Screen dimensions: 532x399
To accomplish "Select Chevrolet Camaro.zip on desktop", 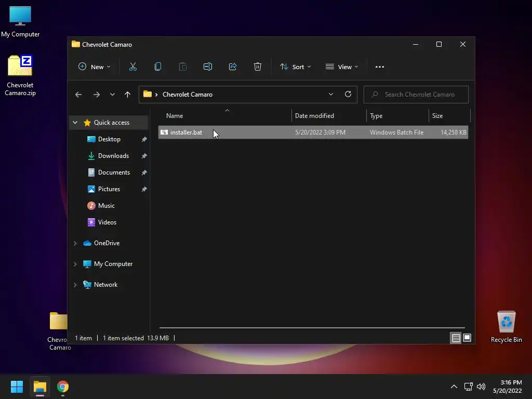I will tap(20, 75).
